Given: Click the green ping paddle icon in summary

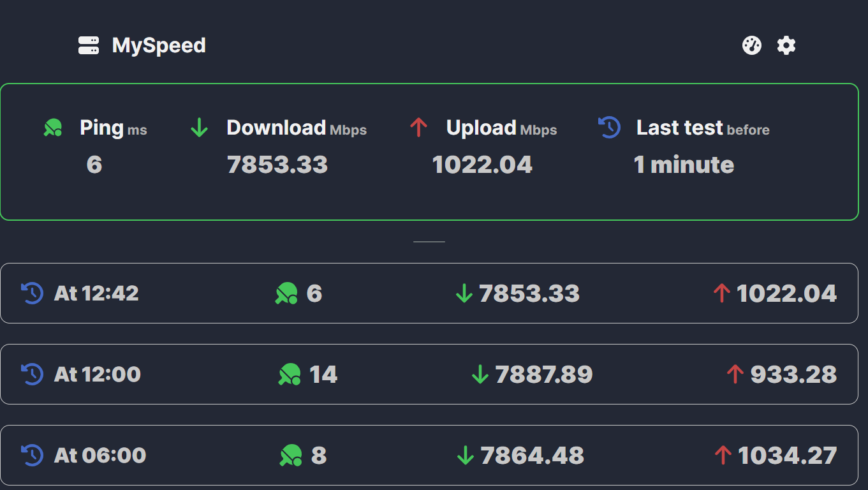Looking at the screenshot, I should click(53, 128).
